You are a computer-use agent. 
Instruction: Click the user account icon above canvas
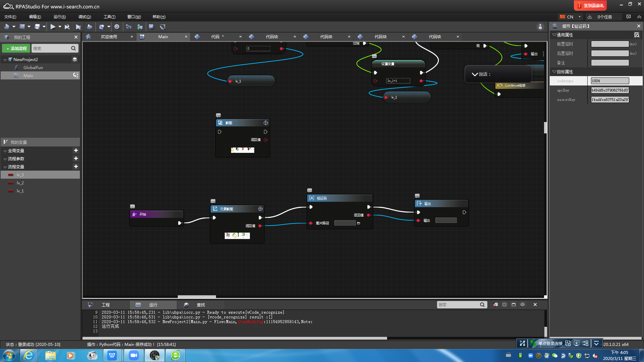[540, 27]
